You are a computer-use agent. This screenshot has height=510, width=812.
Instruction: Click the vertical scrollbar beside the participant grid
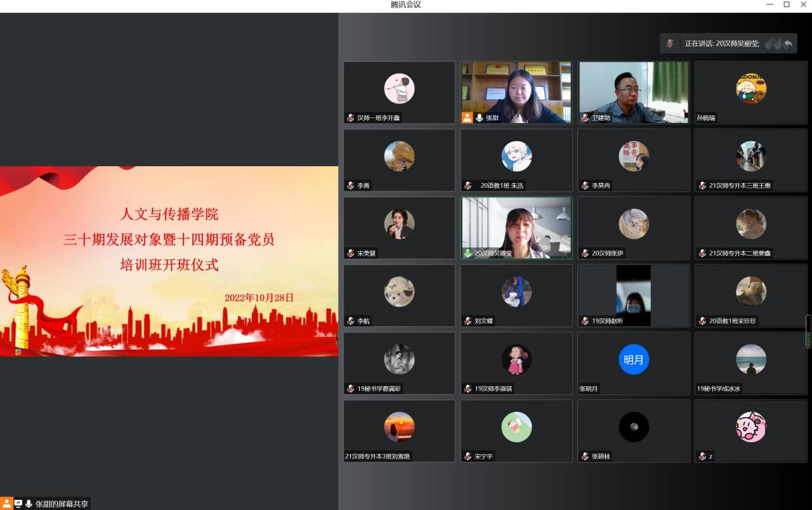(x=808, y=331)
